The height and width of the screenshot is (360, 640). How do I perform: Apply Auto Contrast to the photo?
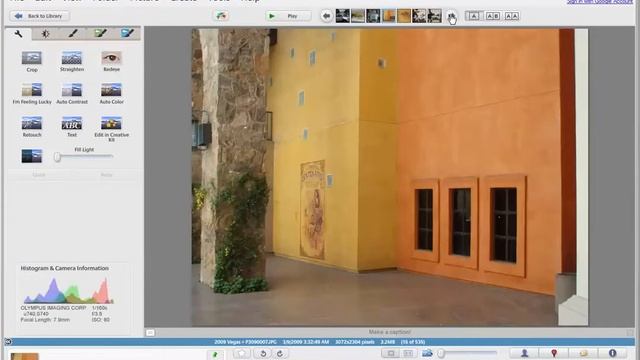click(72, 93)
